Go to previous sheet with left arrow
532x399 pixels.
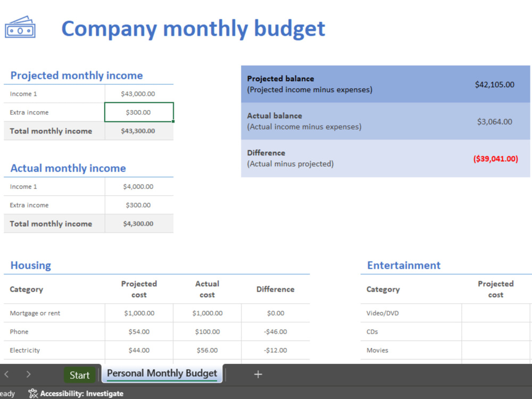(6, 374)
